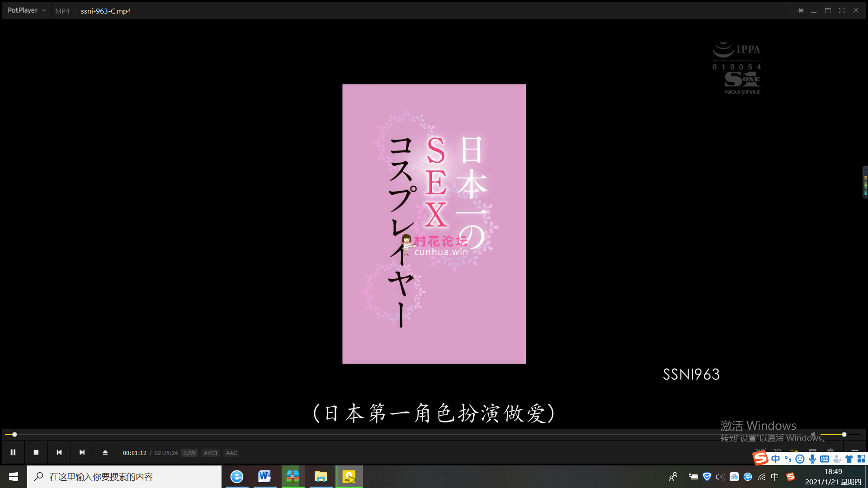
Task: Click the AVC1 video codec button
Action: pyautogui.click(x=211, y=453)
